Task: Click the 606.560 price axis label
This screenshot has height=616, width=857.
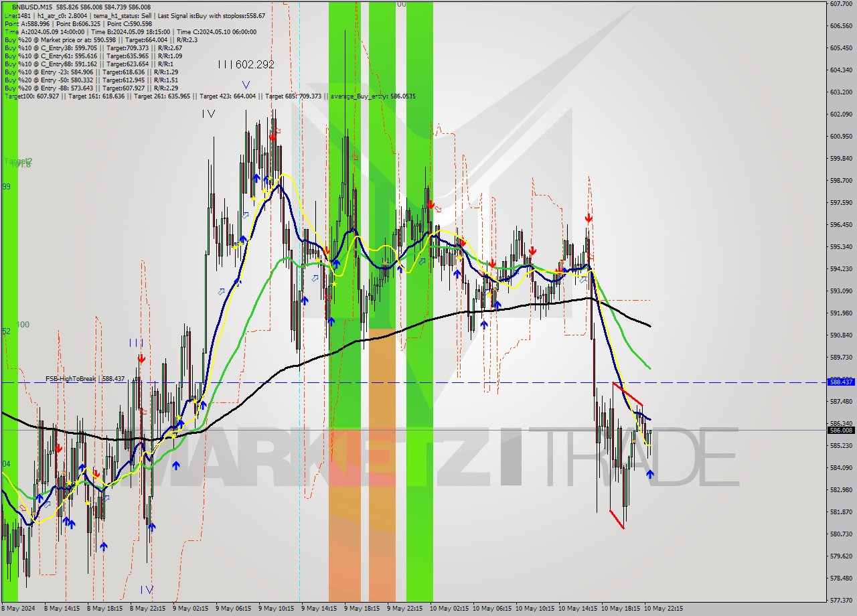Action: tap(841, 25)
